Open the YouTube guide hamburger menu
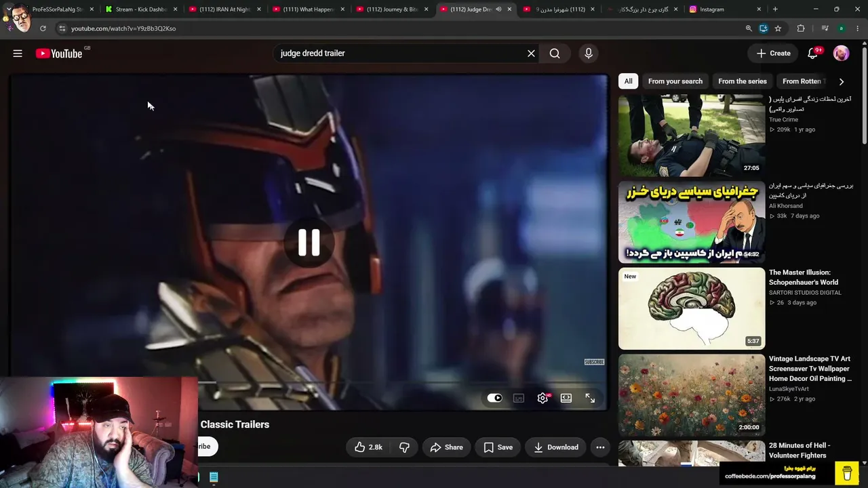 [x=18, y=54]
